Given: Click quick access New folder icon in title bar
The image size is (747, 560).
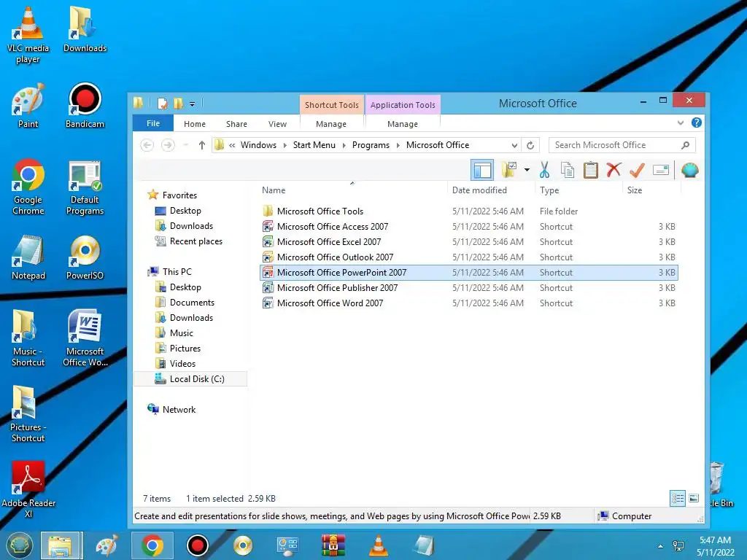Looking at the screenshot, I should pos(179,104).
